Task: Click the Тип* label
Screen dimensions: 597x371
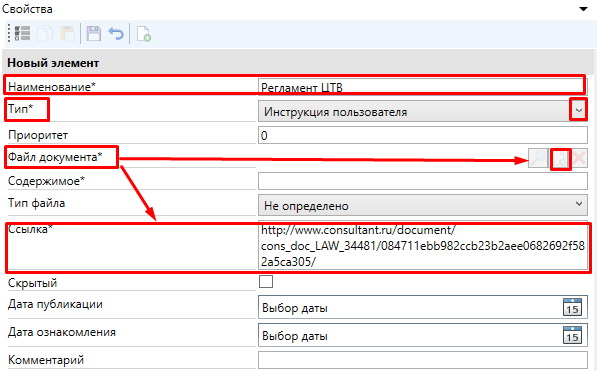Action: (x=21, y=109)
